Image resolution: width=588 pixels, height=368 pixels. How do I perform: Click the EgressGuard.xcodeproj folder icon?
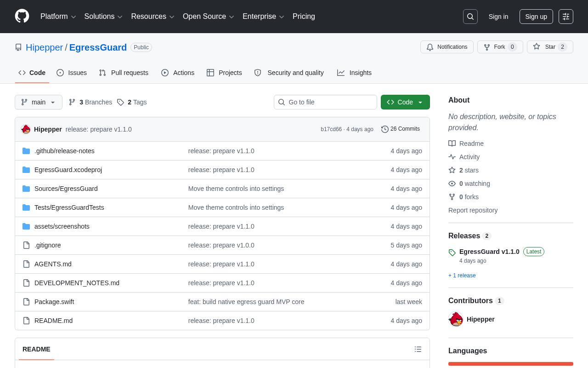26,170
